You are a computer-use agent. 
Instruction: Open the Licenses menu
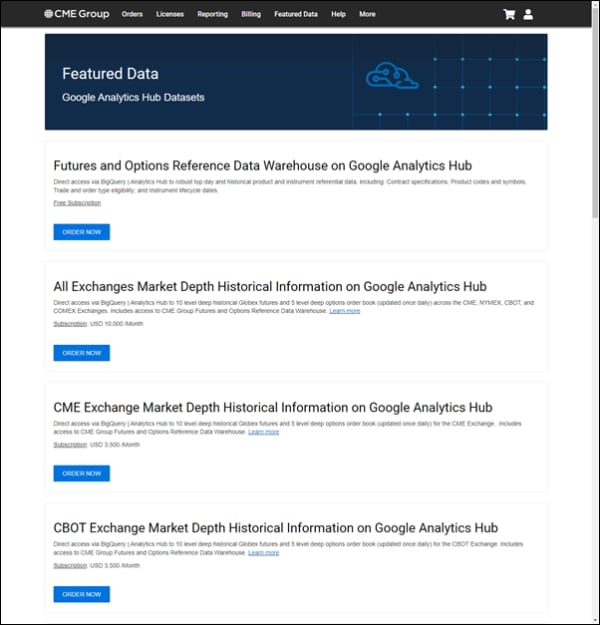(170, 14)
